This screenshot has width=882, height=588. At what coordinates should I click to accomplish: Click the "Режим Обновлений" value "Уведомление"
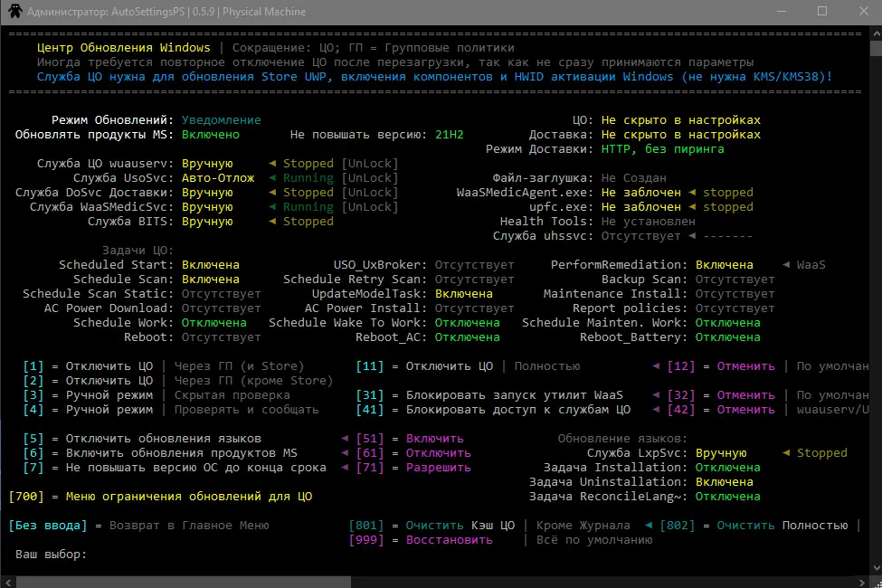tap(221, 120)
